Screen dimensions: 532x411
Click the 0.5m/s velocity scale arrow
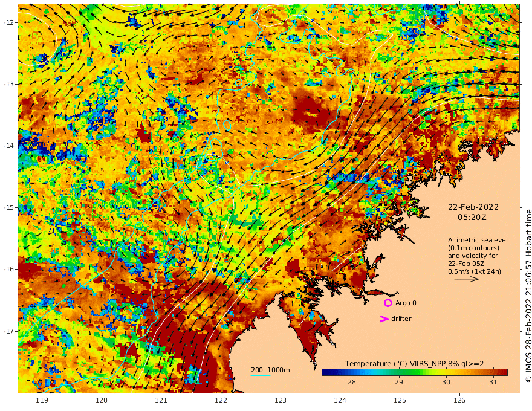click(x=467, y=279)
